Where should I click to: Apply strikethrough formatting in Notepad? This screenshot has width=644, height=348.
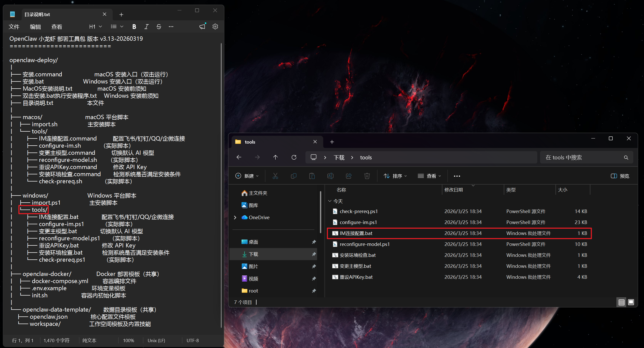(x=159, y=27)
